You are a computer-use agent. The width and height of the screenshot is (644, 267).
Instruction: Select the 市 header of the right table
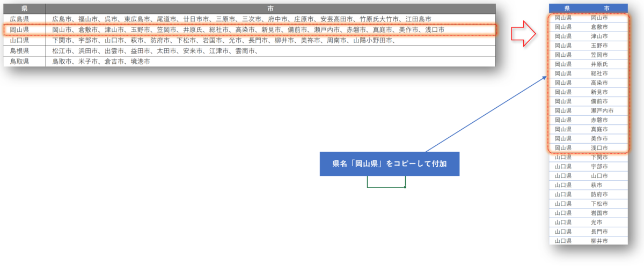point(606,8)
